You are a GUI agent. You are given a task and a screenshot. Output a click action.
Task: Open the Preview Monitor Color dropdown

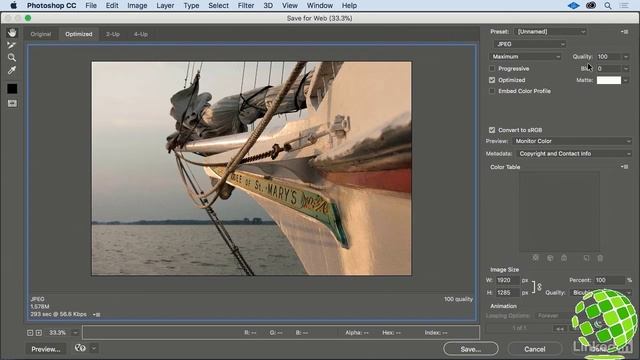pos(572,141)
